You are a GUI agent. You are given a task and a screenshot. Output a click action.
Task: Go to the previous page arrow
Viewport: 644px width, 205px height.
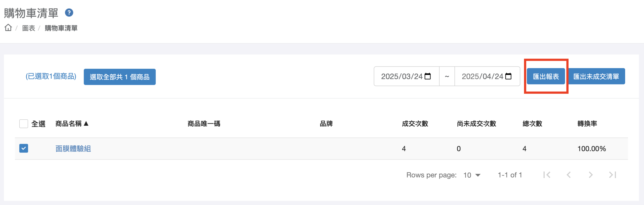coord(569,175)
